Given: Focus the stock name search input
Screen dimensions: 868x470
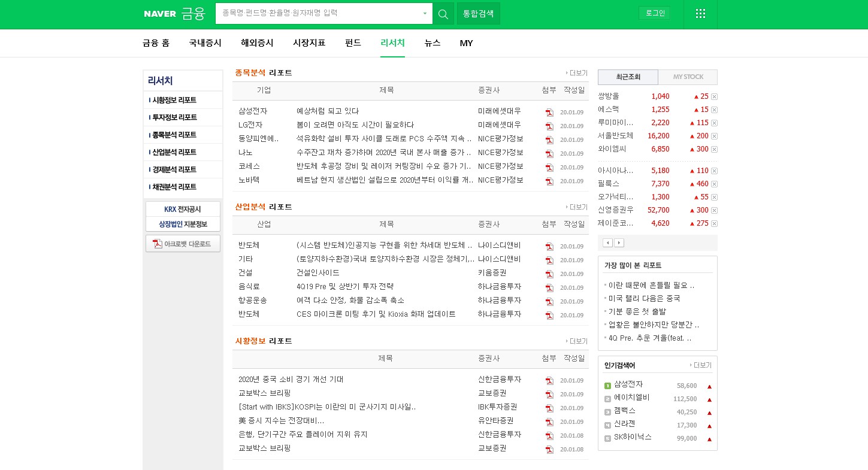Looking at the screenshot, I should click(x=317, y=14).
